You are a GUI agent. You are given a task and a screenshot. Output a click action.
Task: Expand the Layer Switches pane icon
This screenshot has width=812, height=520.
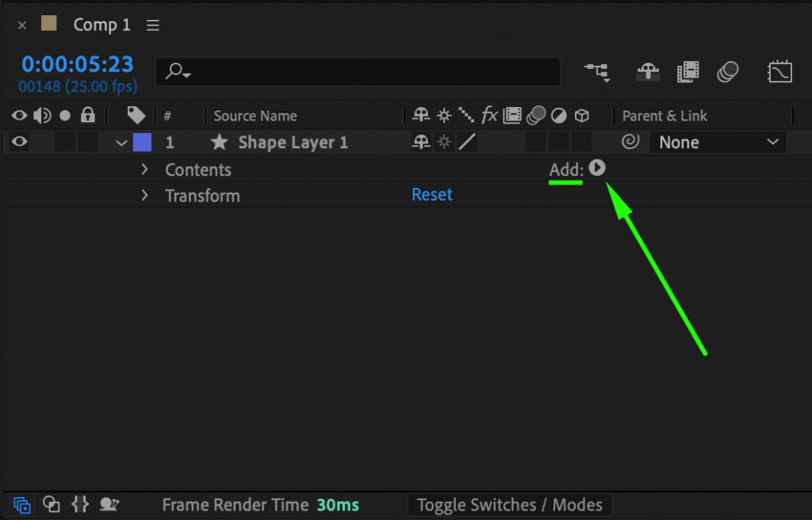point(21,505)
